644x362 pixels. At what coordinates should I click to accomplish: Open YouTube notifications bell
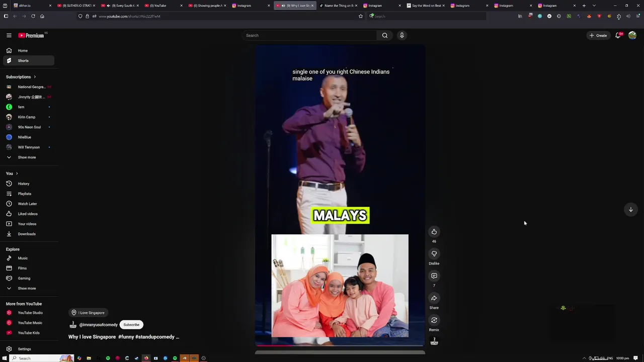tap(618, 35)
